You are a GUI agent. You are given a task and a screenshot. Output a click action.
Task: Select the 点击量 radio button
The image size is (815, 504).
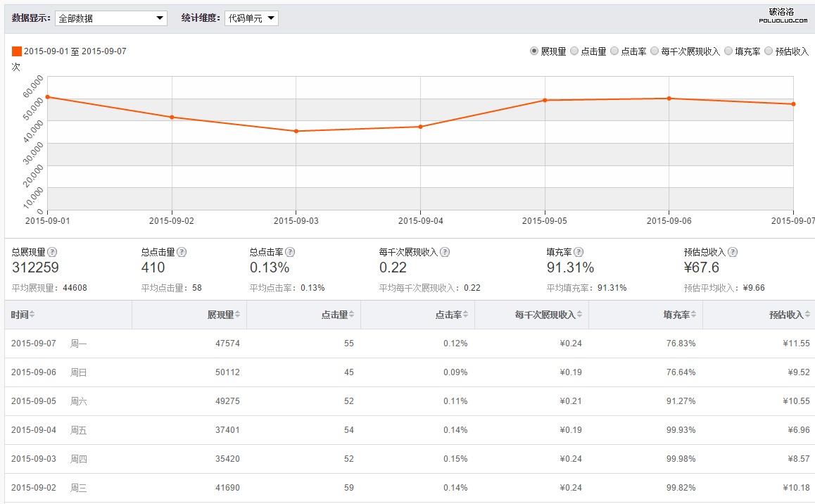[574, 51]
